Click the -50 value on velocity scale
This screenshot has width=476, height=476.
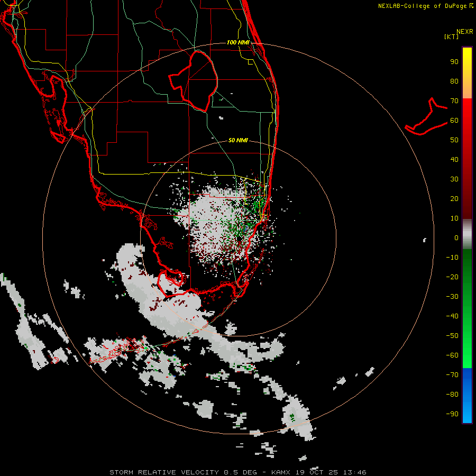452,336
